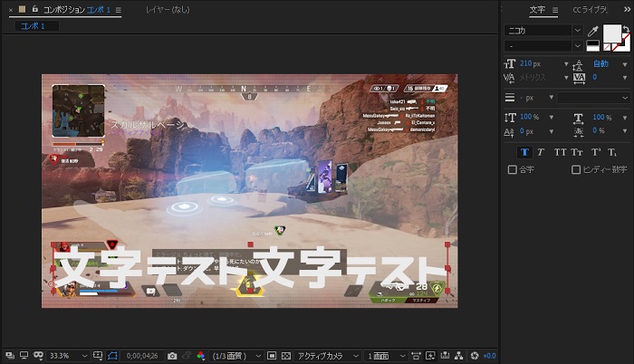Screen dimensions: 634x364
Task: Open the アクティブカメラ view dropdown
Action: [327, 356]
